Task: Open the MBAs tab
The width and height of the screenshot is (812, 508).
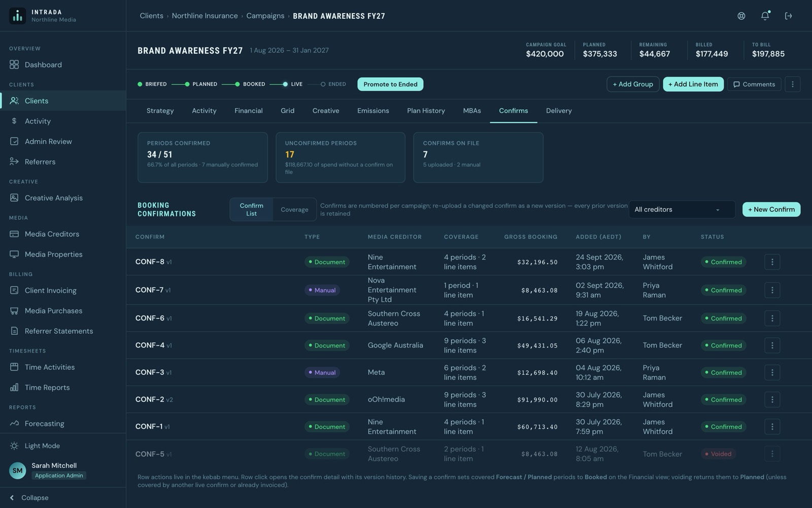Action: 472,111
